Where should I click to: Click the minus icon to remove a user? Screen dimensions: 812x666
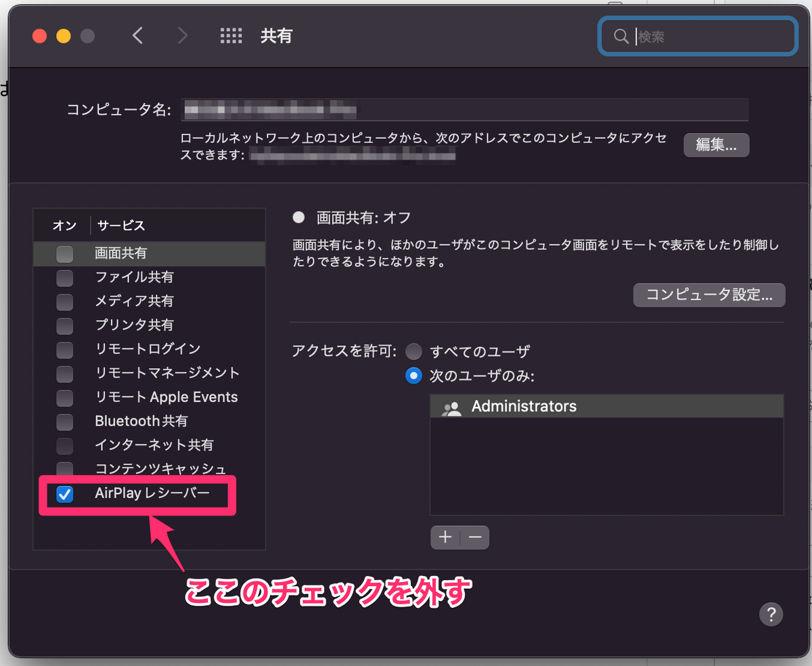pyautogui.click(x=474, y=537)
